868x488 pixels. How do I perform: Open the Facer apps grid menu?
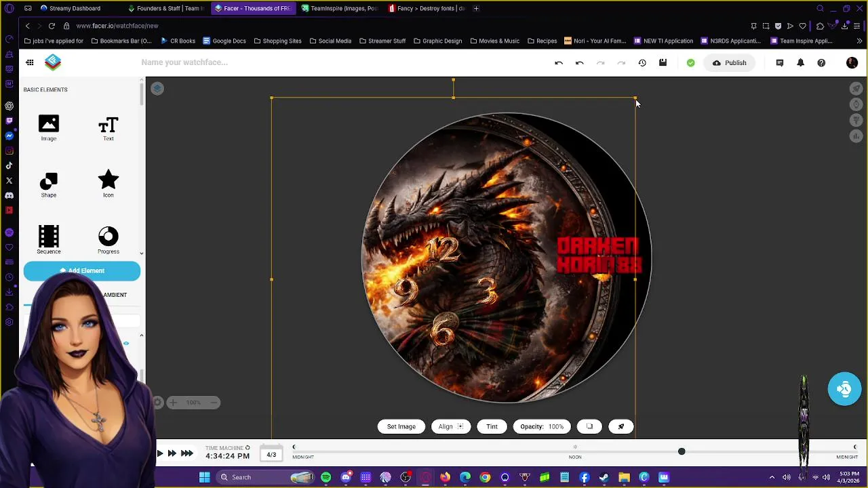pos(30,62)
